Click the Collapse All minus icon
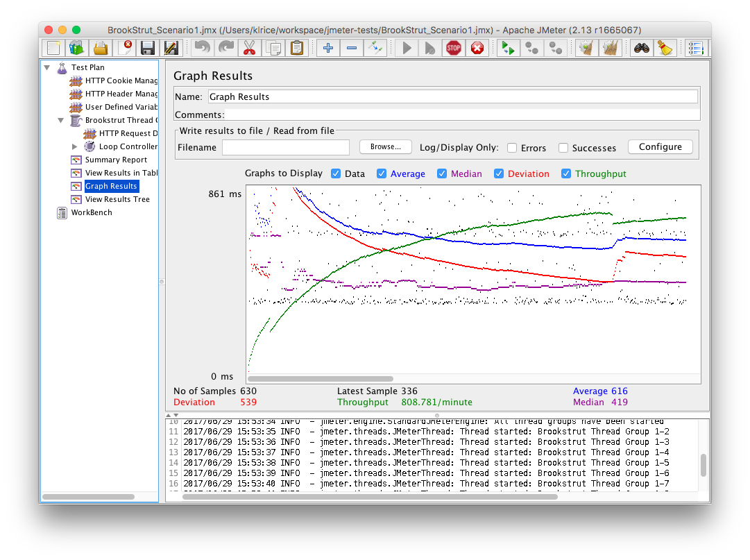Image resolution: width=750 pixels, height=560 pixels. click(x=352, y=48)
